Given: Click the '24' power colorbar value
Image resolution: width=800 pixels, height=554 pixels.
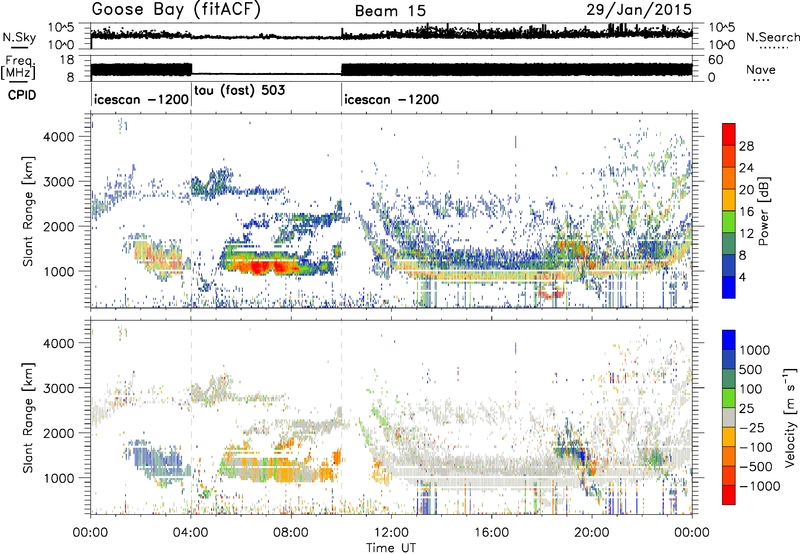Looking at the screenshot, I should 746,168.
